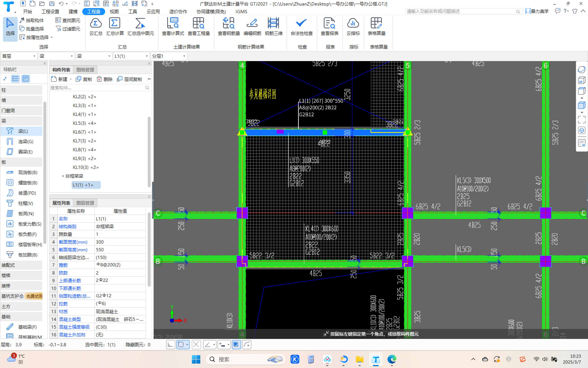Click 汇总选中图元 icon
The image size is (588, 368).
click(140, 27)
